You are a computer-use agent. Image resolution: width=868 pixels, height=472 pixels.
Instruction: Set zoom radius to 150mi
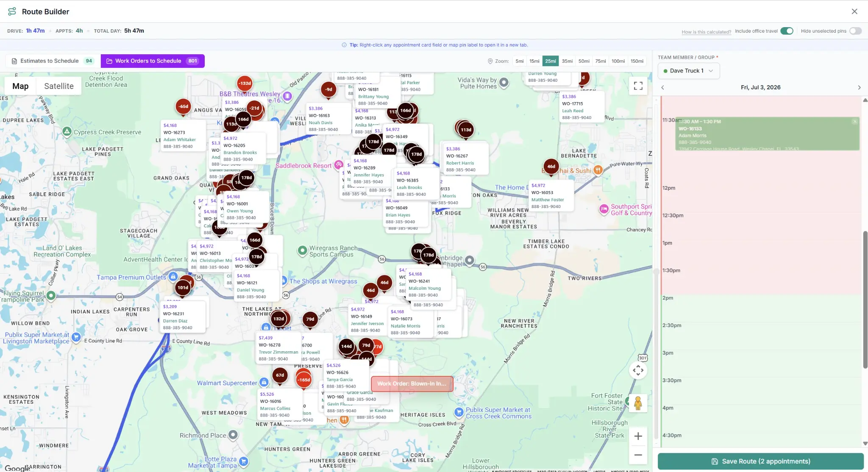pos(637,61)
